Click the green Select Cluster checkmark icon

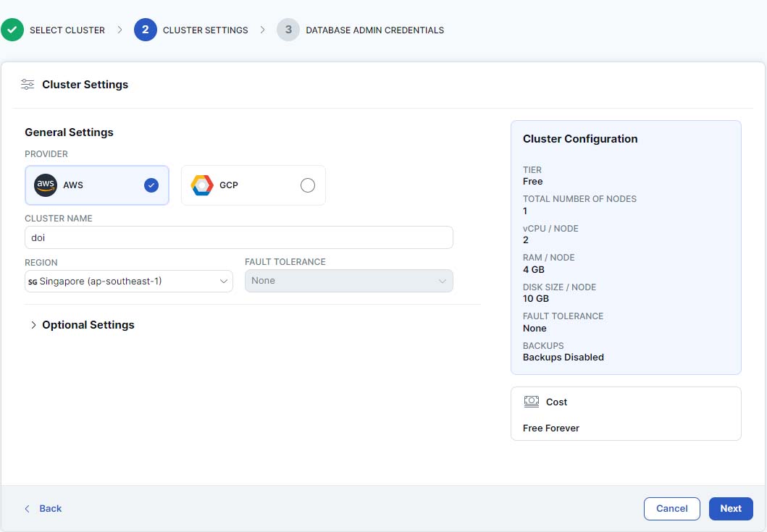[12, 30]
